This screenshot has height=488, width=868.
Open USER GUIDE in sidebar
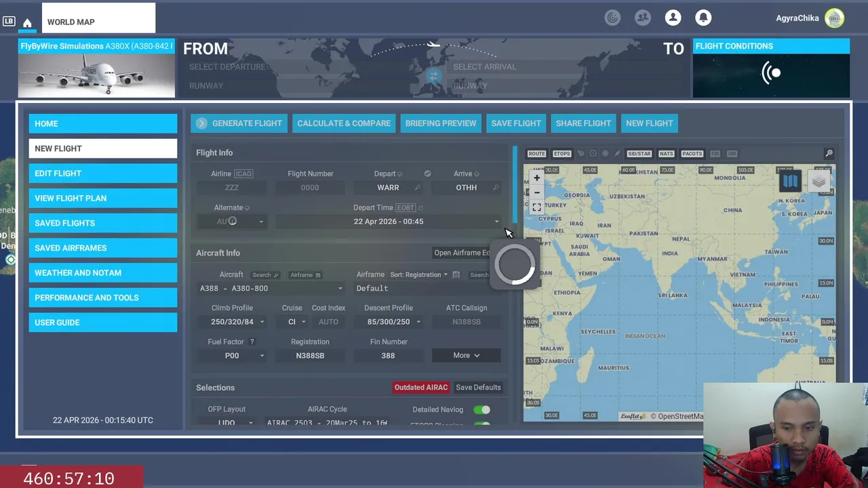tap(103, 323)
